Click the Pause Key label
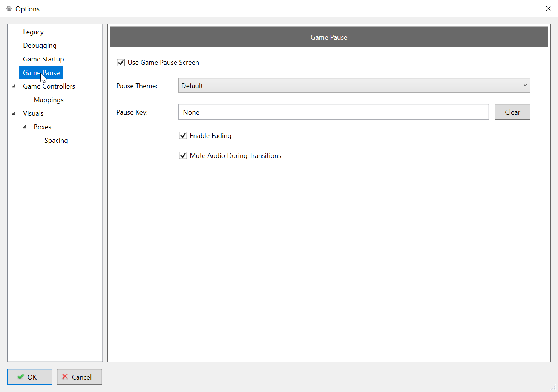The width and height of the screenshot is (558, 392). [132, 112]
